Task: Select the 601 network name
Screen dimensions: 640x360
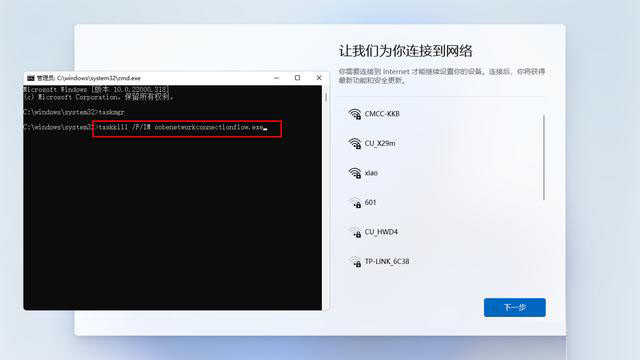Action: 370,202
